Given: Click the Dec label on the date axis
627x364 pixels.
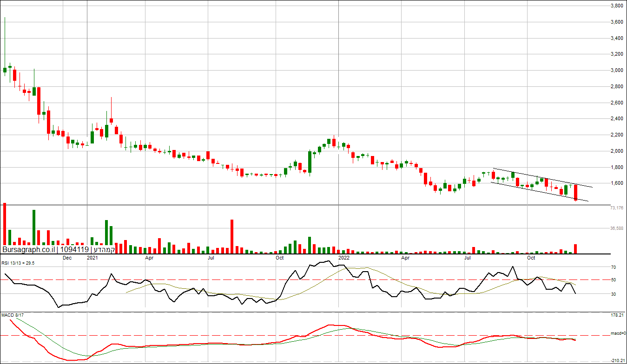Looking at the screenshot, I should click(x=67, y=257).
